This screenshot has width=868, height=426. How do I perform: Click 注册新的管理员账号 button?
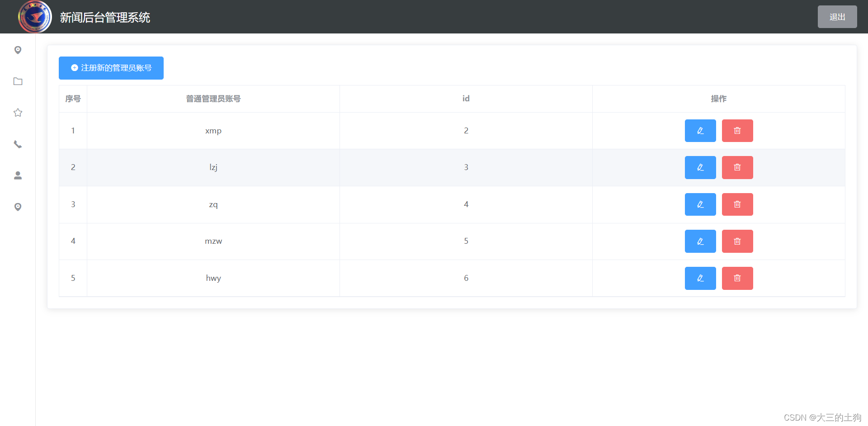(x=111, y=68)
